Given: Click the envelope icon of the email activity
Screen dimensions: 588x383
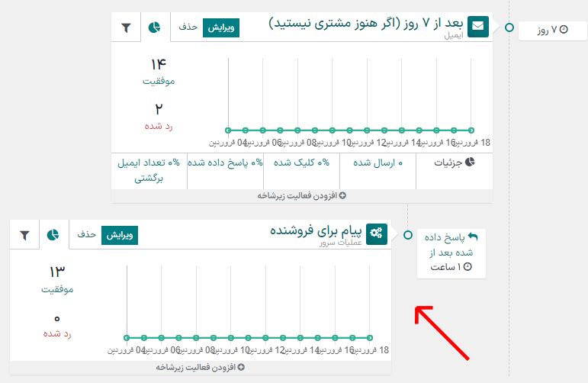Looking at the screenshot, I should 478,27.
